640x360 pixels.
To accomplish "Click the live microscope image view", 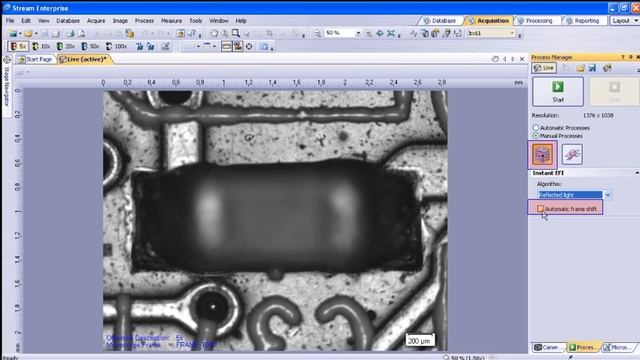I will click(x=275, y=221).
